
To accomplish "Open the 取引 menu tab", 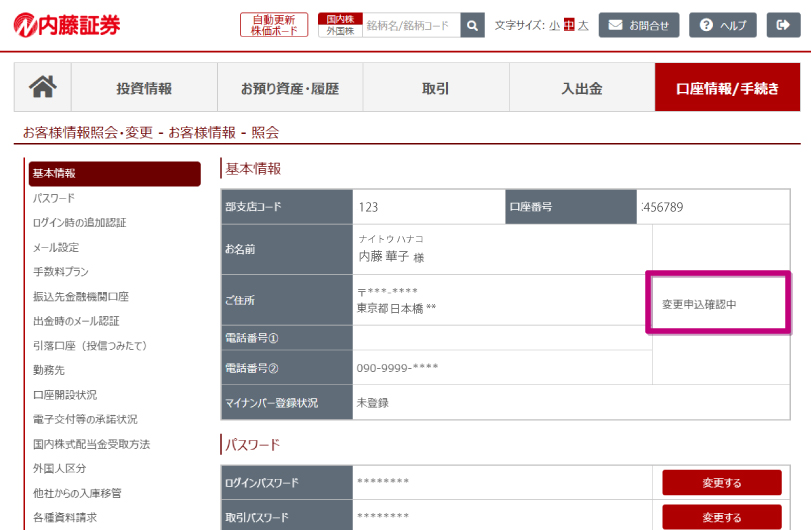I will (x=435, y=88).
